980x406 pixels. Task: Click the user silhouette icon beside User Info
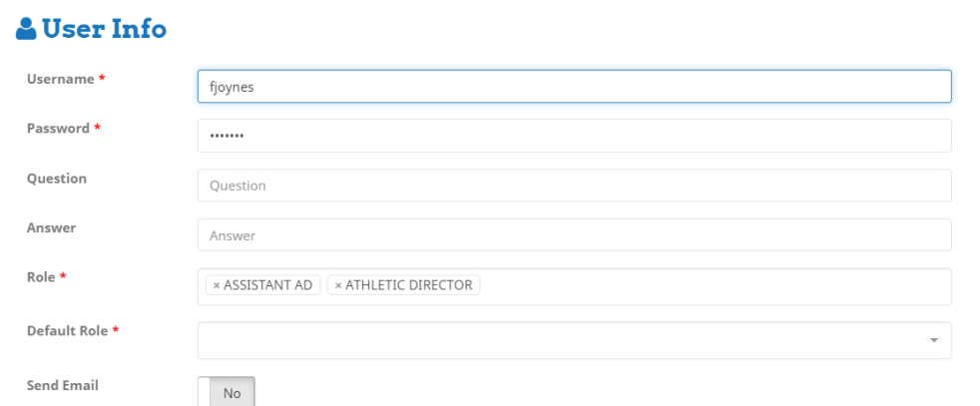[25, 30]
